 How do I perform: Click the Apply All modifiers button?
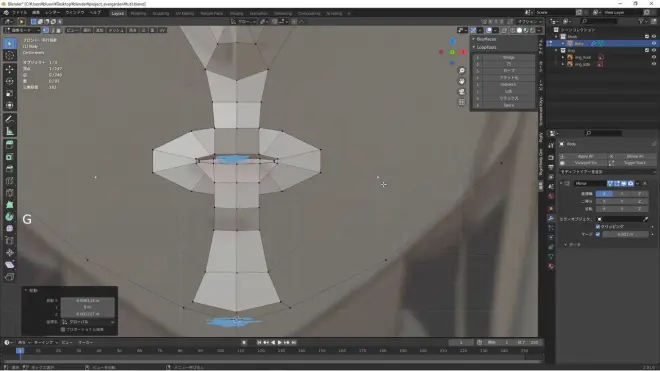[x=585, y=156]
